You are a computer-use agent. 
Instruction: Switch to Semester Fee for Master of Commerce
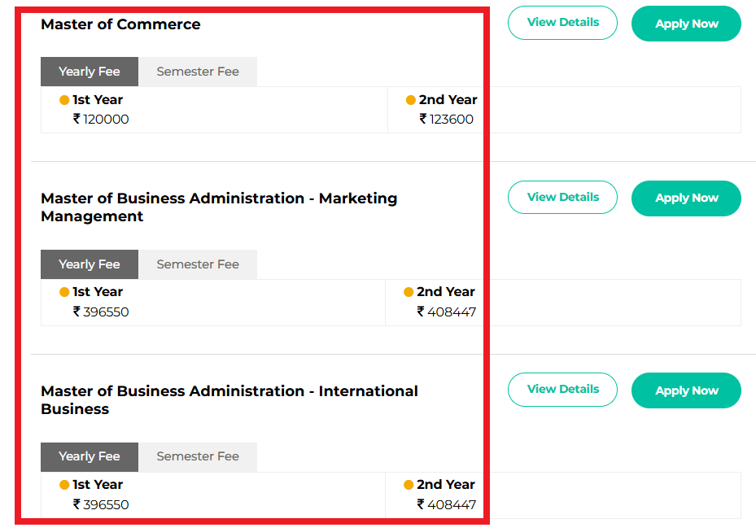(197, 72)
